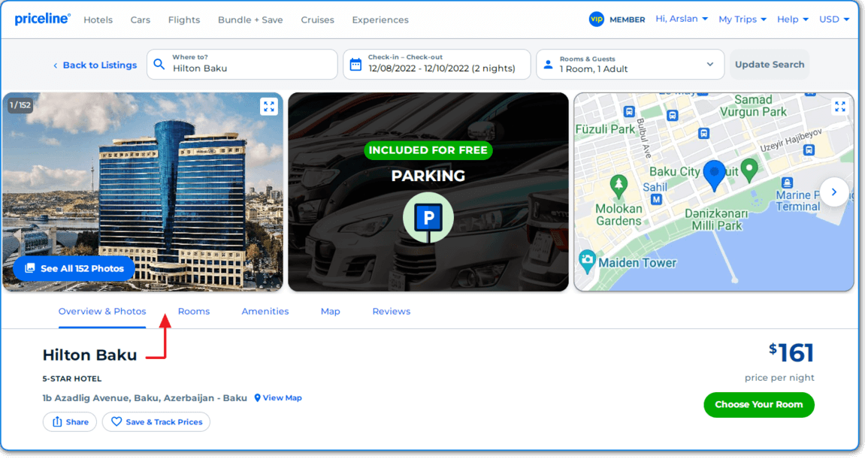
Task: Click the Check-in – Check-out date field
Action: (436, 64)
